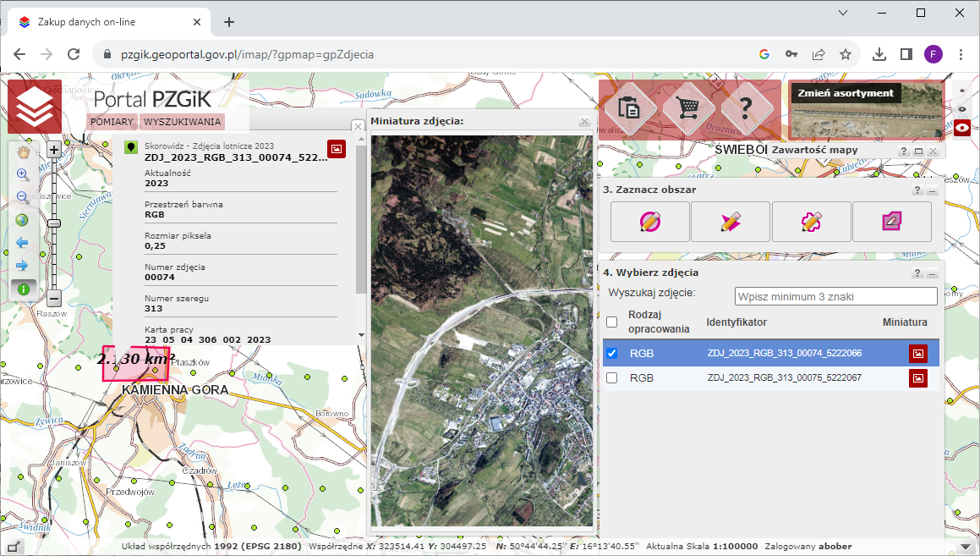Open the WYSZUKIWANIA menu
Screen dimensions: 980x556
(183, 122)
